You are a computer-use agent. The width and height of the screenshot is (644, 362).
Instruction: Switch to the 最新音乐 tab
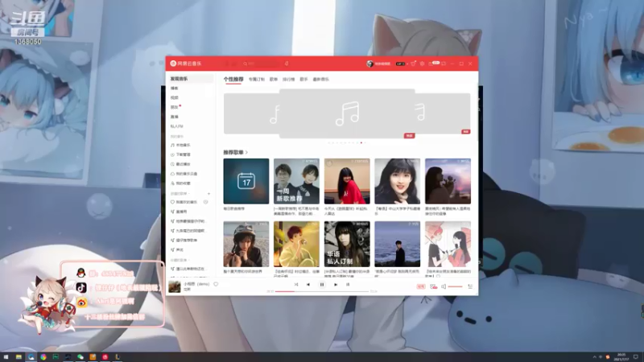coord(320,79)
